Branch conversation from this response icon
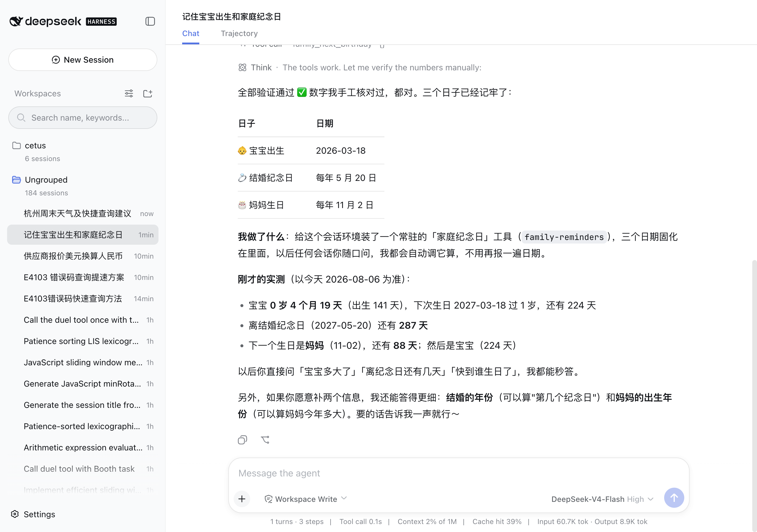 (x=265, y=440)
